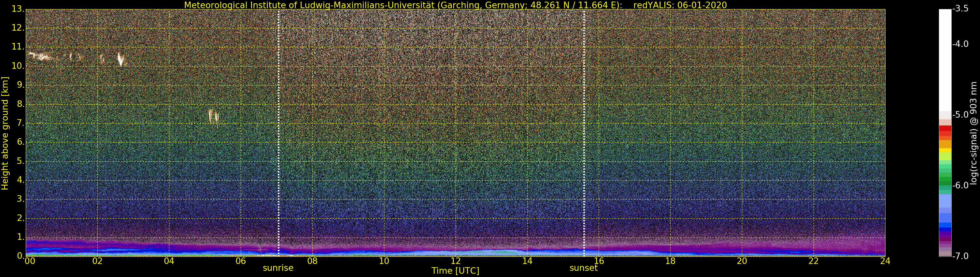
Task: Click the plot title mentioning redYALIS: 06-01-2020
Action: tap(455, 5)
